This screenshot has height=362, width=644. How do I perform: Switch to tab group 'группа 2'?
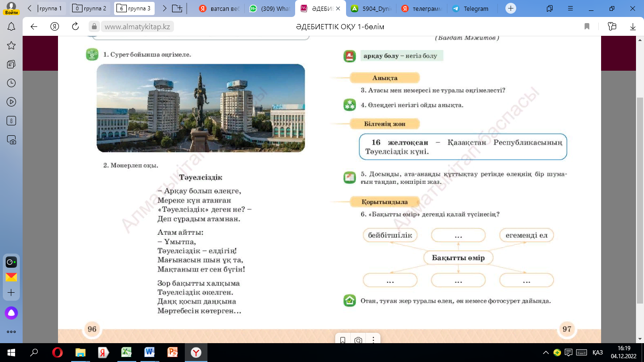click(91, 8)
